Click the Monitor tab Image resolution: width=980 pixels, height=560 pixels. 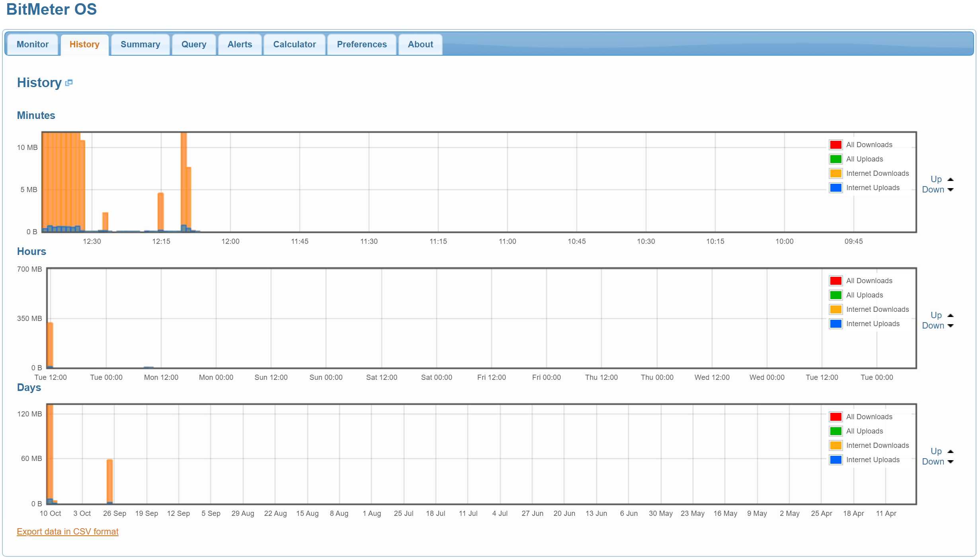(32, 44)
